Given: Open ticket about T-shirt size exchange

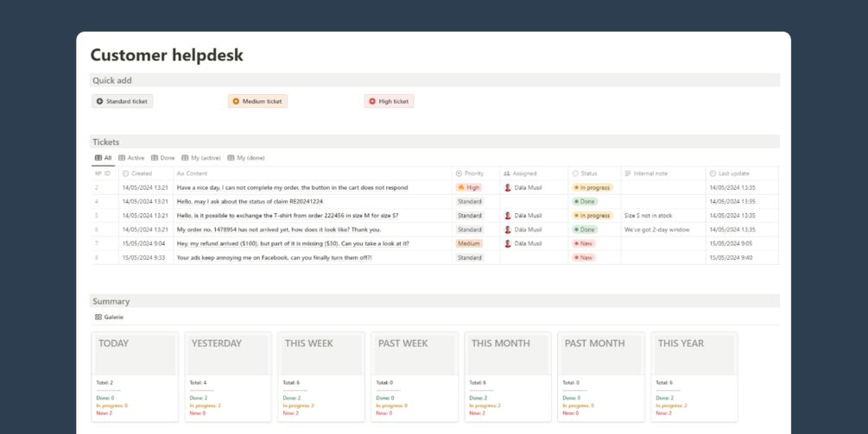Looking at the screenshot, I should tap(288, 216).
